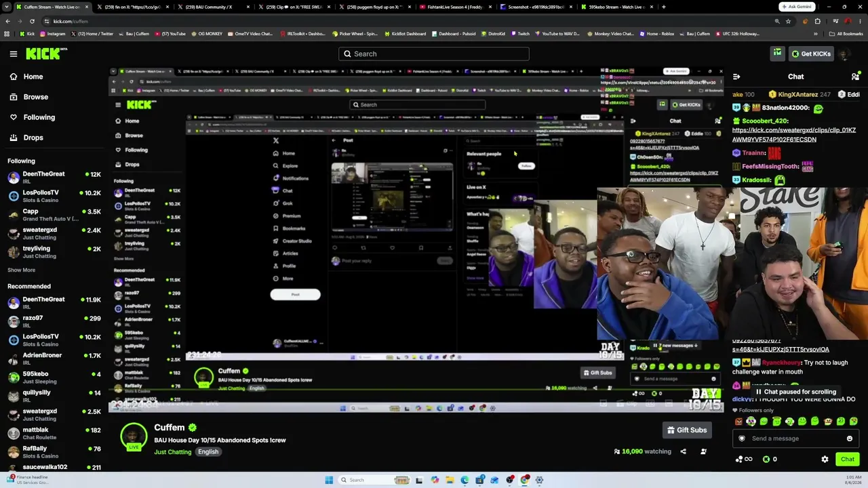
Task: Open Microsoft Edge from the taskbar
Action: pos(465,480)
